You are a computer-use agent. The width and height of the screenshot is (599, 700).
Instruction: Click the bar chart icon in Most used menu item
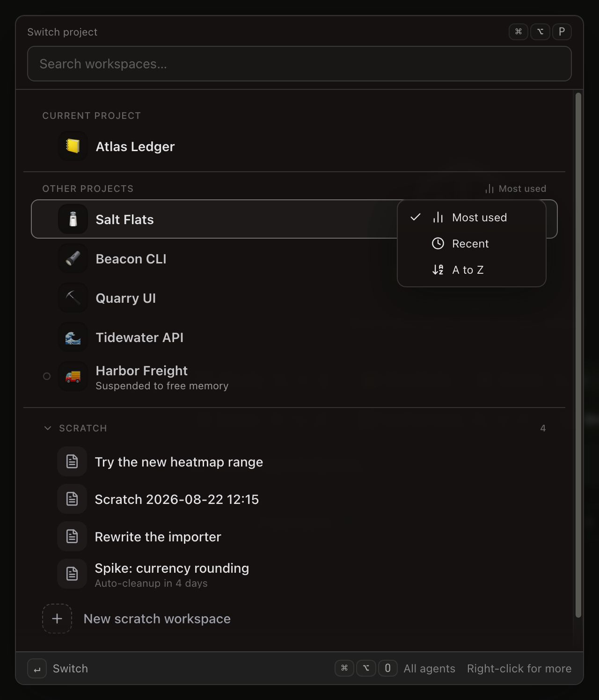[438, 217]
